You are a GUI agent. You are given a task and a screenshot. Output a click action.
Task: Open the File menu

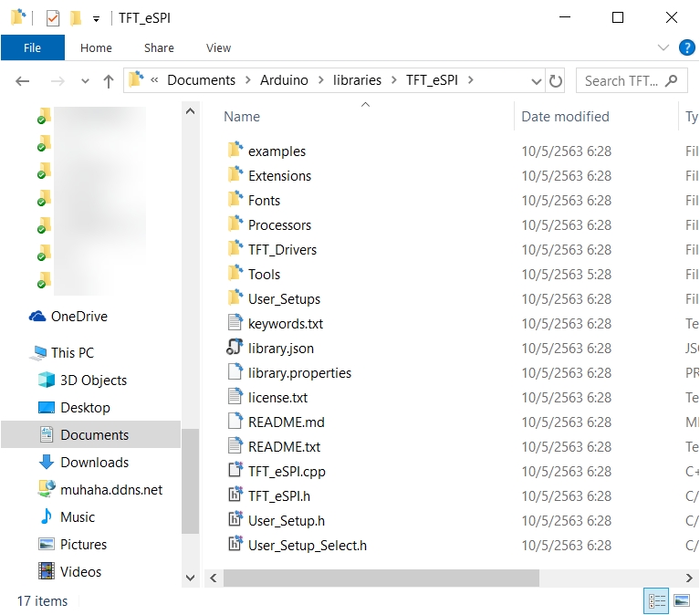32,47
